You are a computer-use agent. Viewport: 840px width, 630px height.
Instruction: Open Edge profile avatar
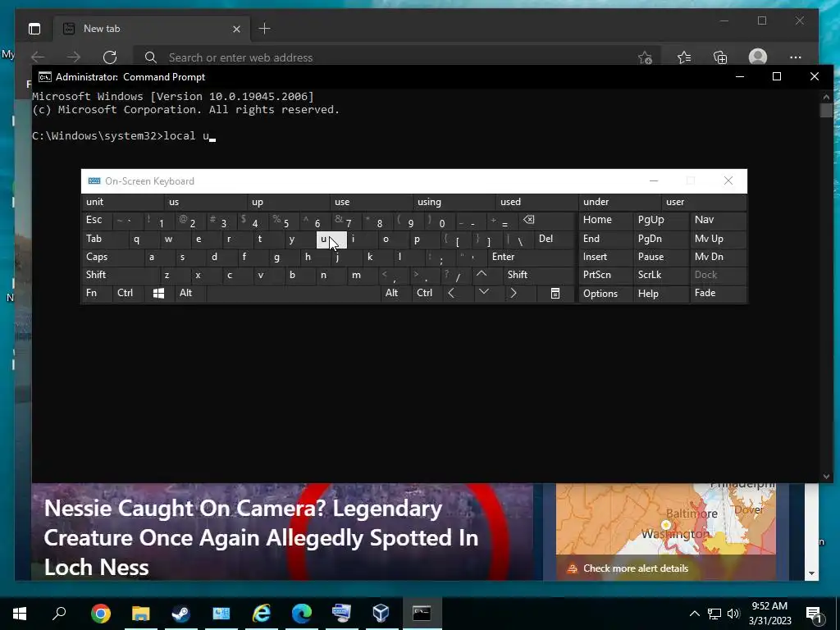[757, 57]
